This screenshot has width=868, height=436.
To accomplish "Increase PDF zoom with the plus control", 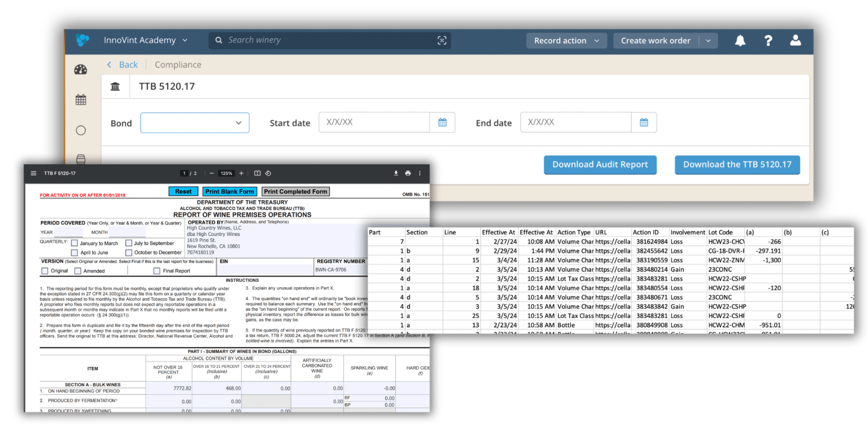I will (x=242, y=173).
